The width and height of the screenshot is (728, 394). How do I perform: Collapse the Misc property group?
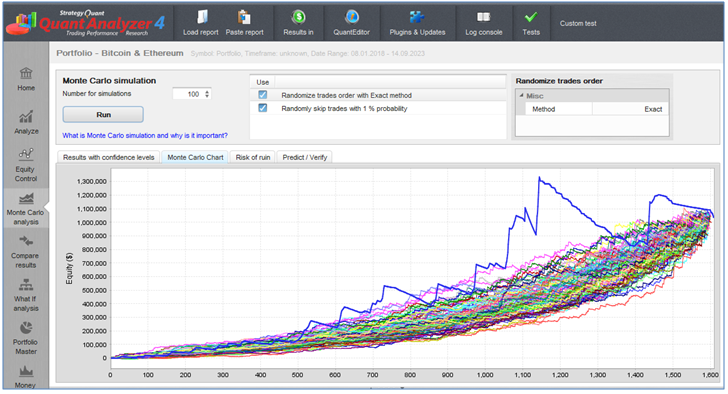point(521,96)
